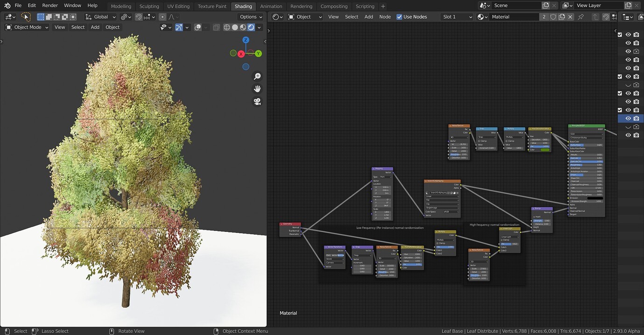Open the Render menu

point(50,6)
